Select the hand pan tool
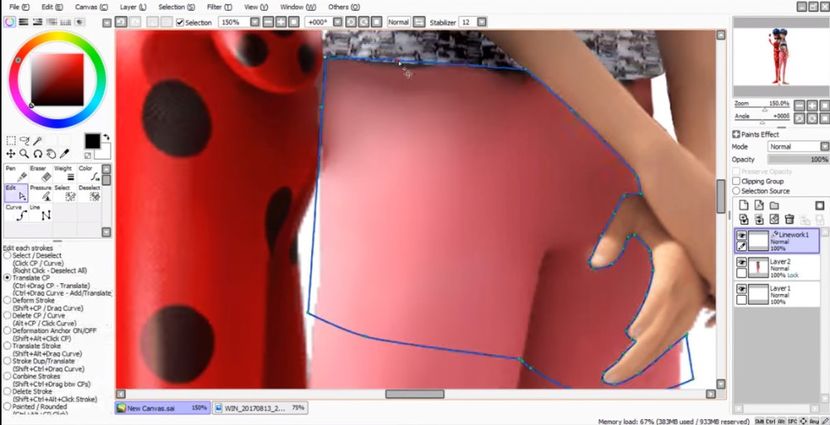830x425 pixels. (51, 154)
